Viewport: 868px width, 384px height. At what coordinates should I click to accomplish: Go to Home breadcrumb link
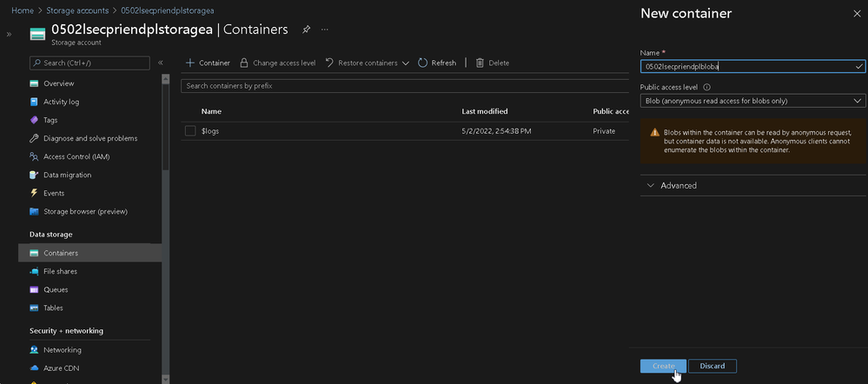pyautogui.click(x=22, y=10)
